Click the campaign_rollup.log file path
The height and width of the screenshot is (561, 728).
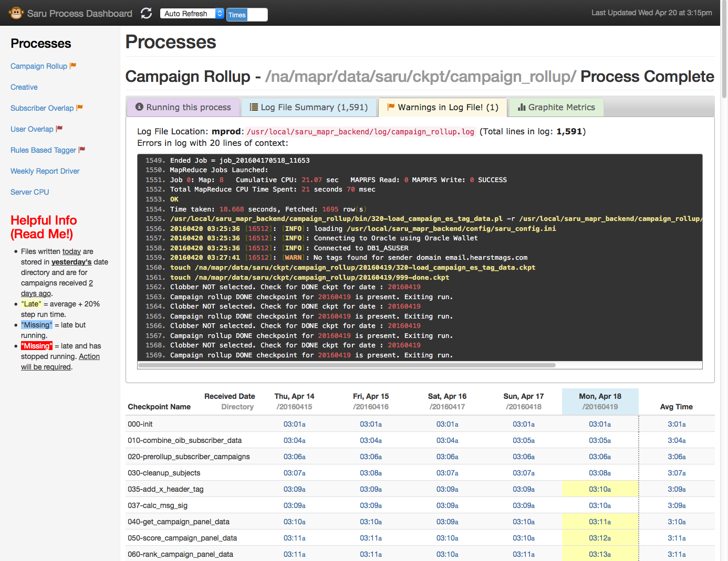coord(360,132)
